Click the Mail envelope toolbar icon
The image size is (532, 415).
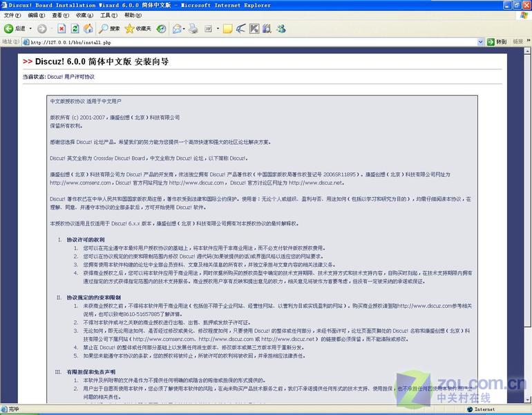tap(177, 28)
